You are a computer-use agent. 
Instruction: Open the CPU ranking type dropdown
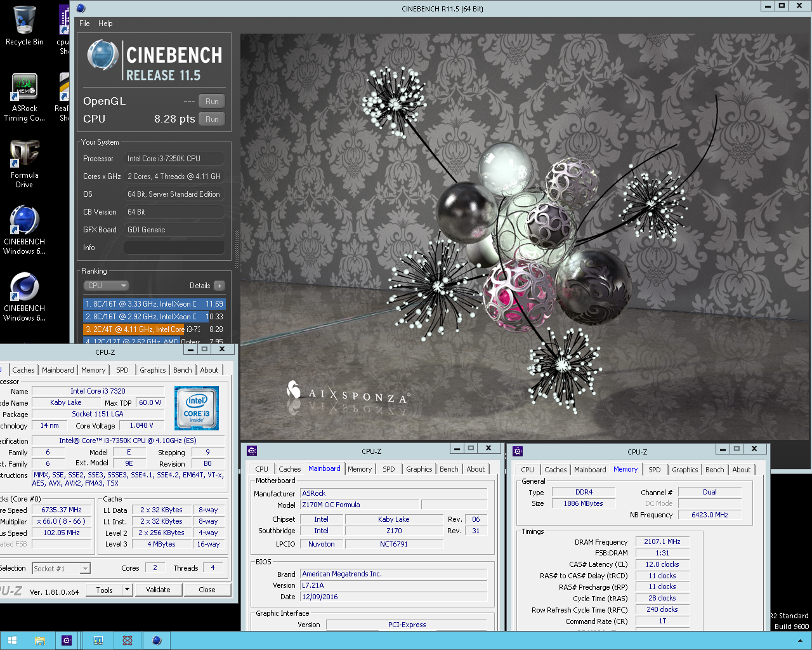click(x=106, y=286)
